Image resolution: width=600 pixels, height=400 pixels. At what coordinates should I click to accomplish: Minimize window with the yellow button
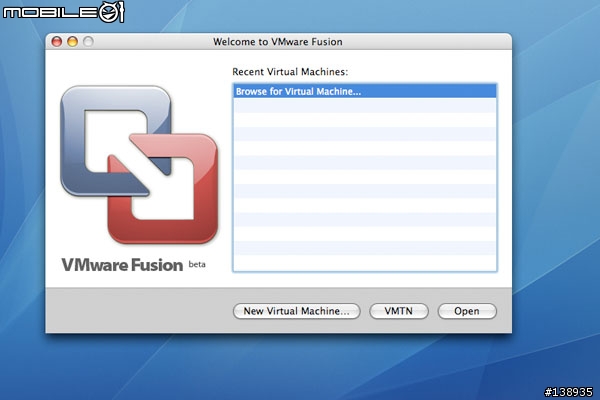click(x=72, y=41)
